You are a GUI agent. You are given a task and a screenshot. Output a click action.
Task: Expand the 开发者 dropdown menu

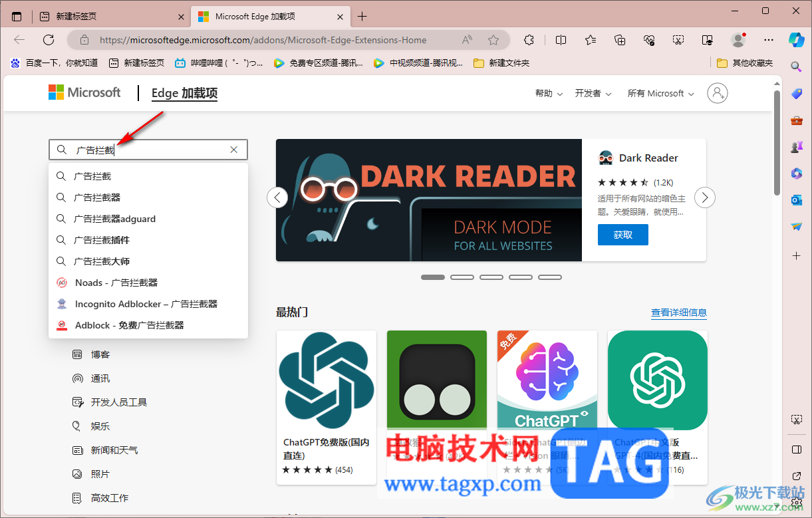click(593, 93)
